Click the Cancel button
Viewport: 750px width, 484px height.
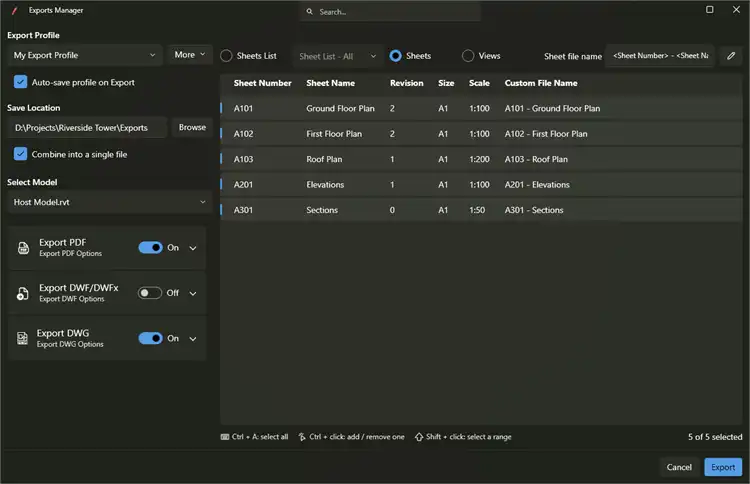[x=679, y=467]
